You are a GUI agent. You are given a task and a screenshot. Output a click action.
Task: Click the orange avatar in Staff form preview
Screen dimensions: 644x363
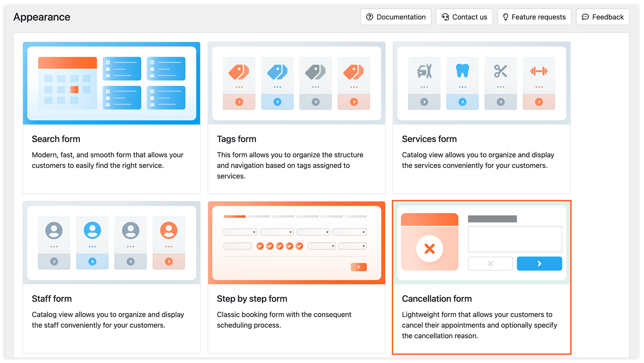169,231
